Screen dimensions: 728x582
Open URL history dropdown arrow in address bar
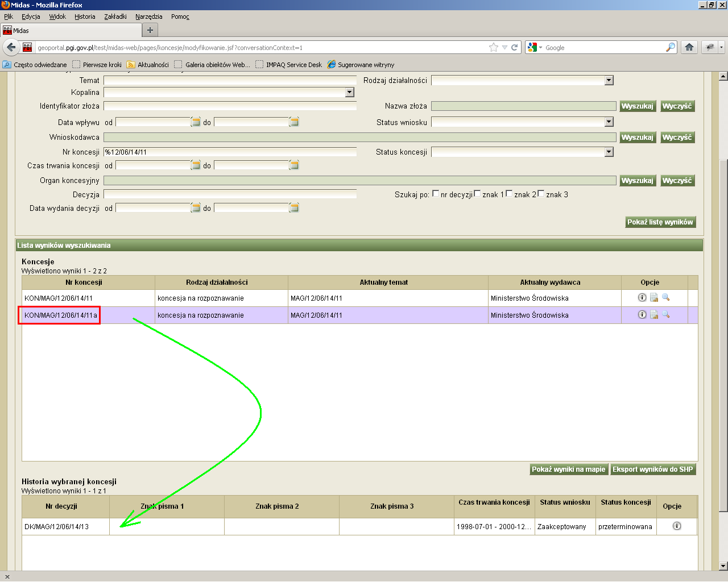(504, 48)
